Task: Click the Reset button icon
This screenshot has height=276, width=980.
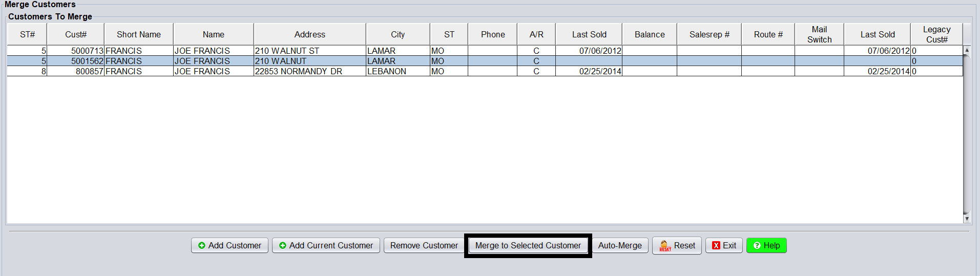Action: [x=664, y=246]
